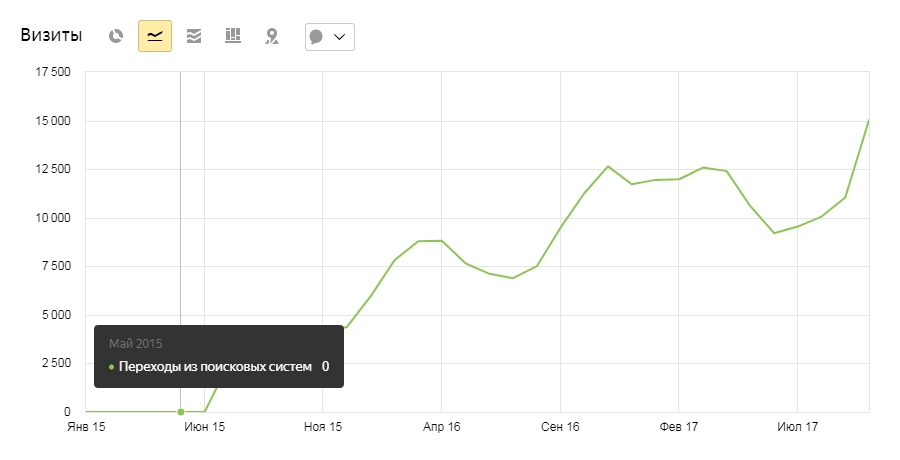Screen dimensions: 900x460
Task: Click the 17 500 y-axis value
Action: 53,72
